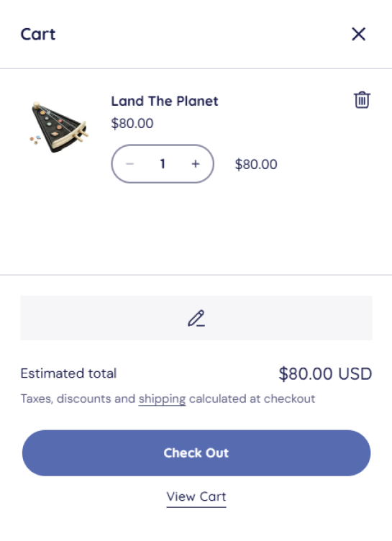Viewport: 392px width, 541px height.
Task: Increase quantity with the plus button
Action: click(x=196, y=164)
